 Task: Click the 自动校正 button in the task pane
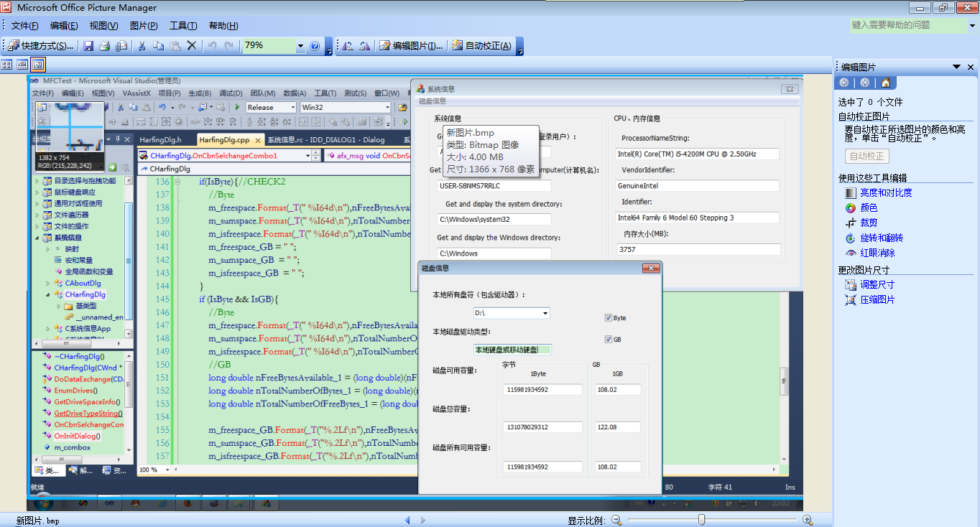coord(867,156)
